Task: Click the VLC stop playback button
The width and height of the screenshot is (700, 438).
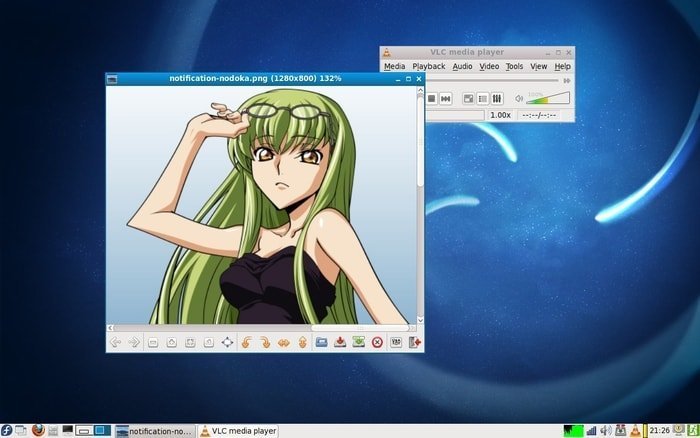Action: point(432,99)
